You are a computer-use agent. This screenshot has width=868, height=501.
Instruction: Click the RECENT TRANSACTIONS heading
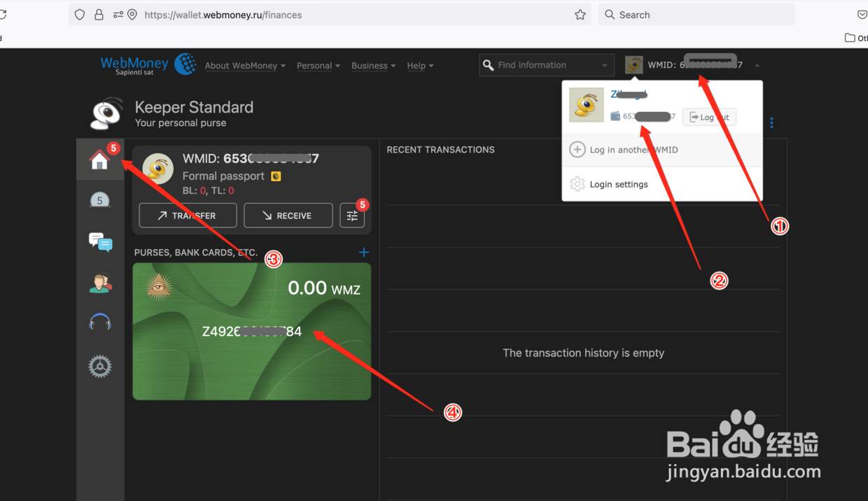click(440, 150)
